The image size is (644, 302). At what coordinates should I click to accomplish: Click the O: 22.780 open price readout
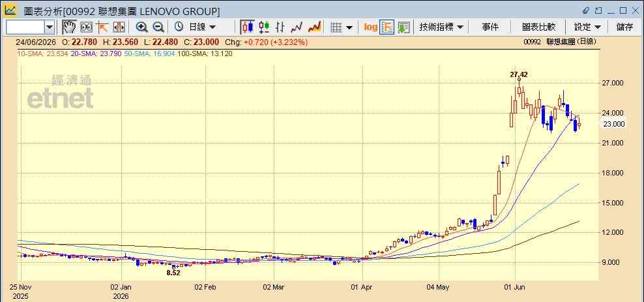80,42
